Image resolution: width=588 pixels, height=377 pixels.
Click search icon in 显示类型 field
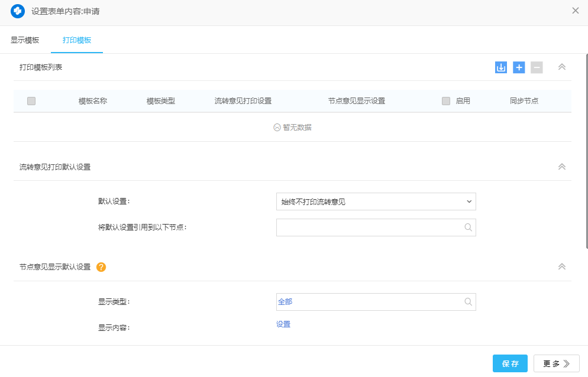[468, 302]
